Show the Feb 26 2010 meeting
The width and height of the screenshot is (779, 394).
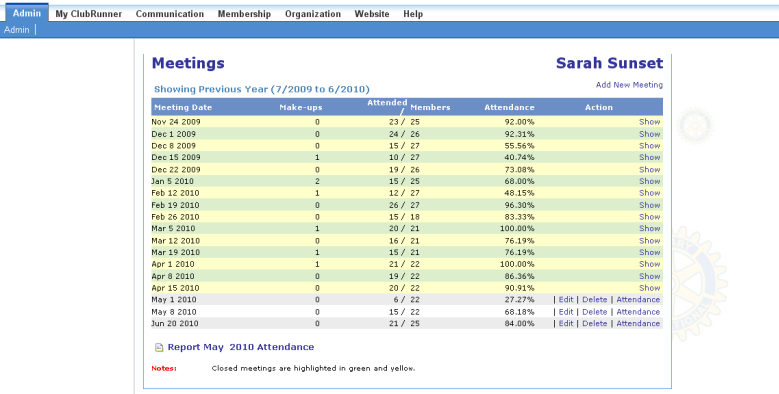[x=650, y=217]
